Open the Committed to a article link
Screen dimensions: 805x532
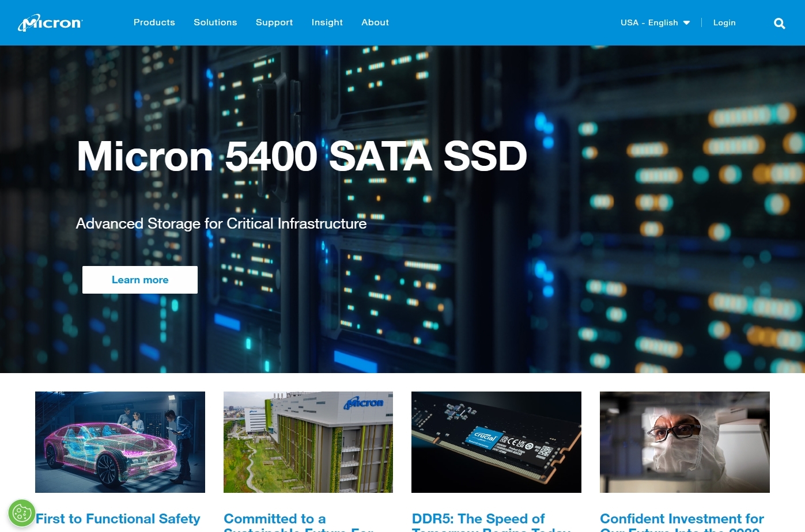coord(298,522)
